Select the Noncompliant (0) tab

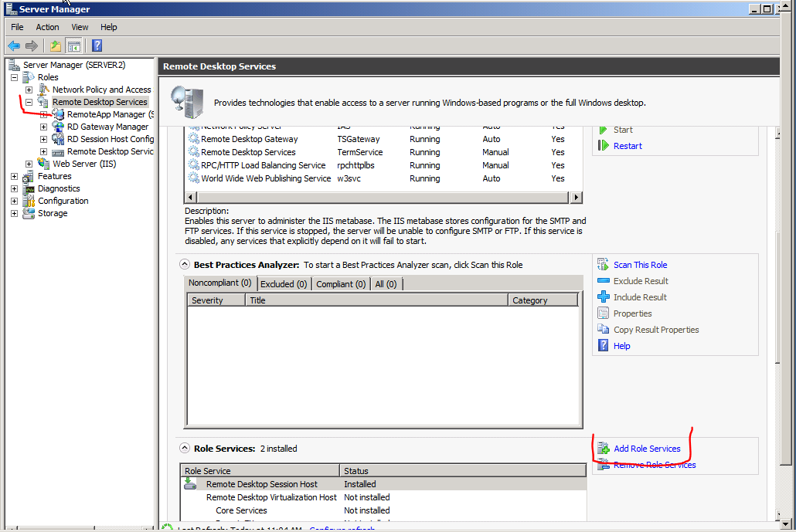point(220,283)
